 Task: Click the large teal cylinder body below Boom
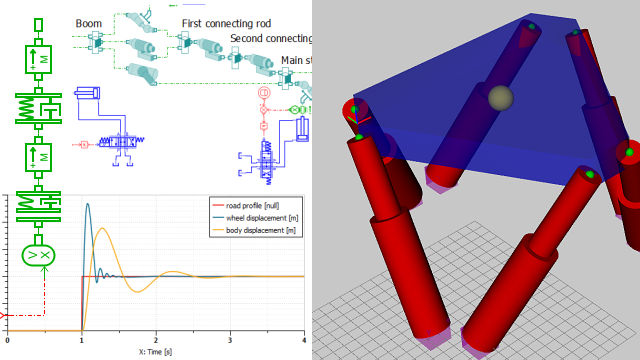coord(142,74)
